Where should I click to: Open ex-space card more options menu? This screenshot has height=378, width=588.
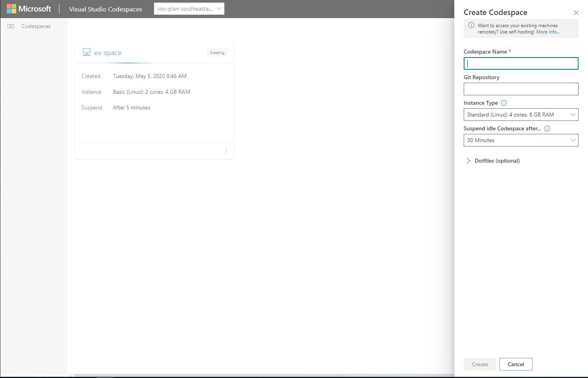[226, 151]
